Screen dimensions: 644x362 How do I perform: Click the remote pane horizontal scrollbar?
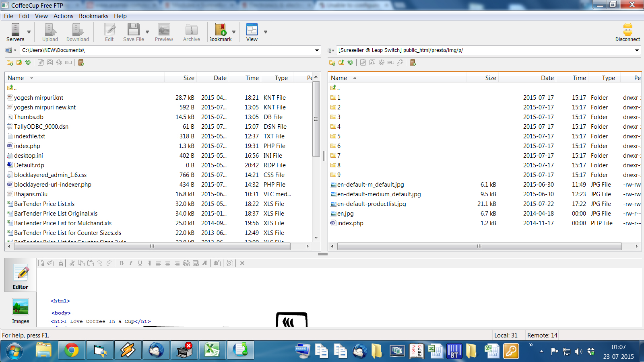click(x=479, y=246)
